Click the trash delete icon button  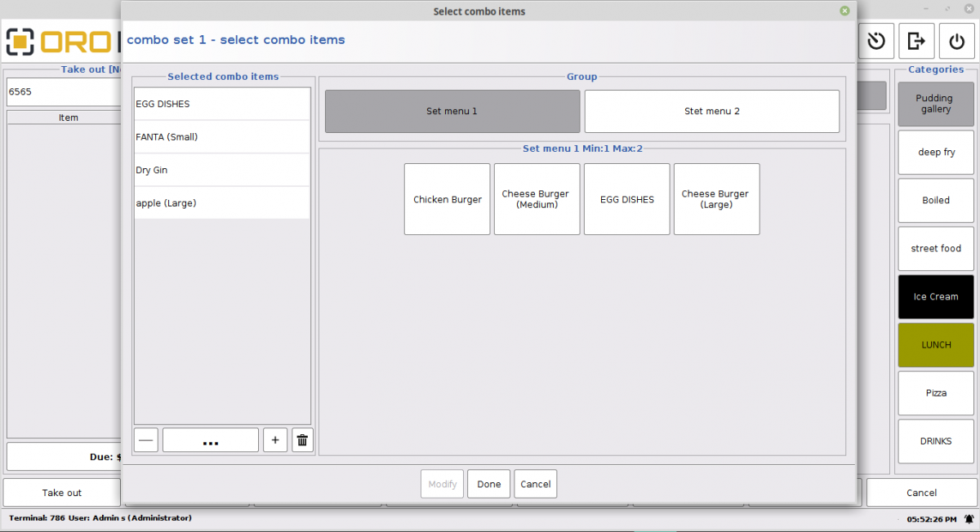302,440
